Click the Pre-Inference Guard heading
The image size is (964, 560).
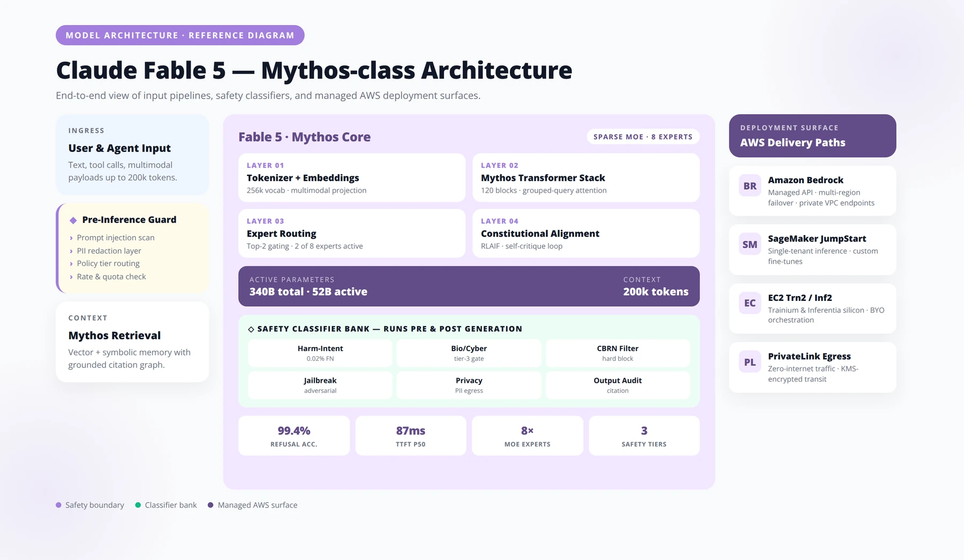click(129, 220)
